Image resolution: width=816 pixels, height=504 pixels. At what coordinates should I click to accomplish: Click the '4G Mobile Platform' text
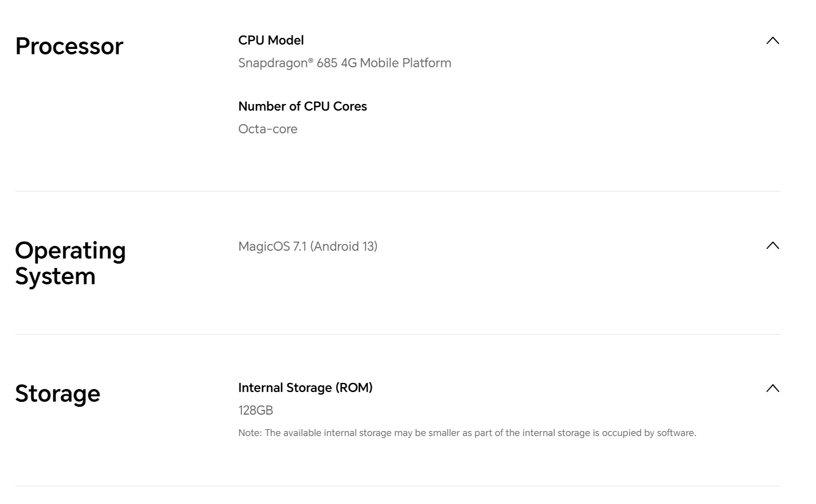(396, 63)
